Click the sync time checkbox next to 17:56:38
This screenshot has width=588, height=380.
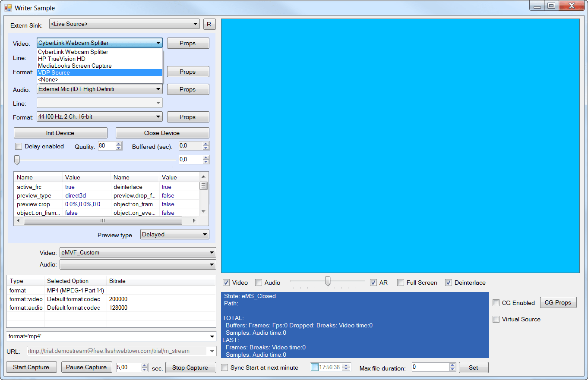(x=315, y=367)
